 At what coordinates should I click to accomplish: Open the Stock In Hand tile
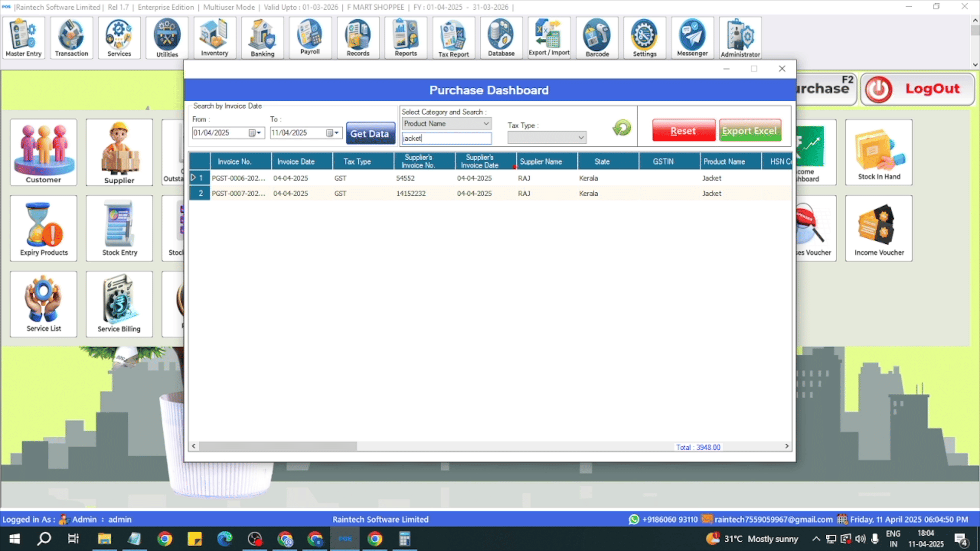click(879, 152)
